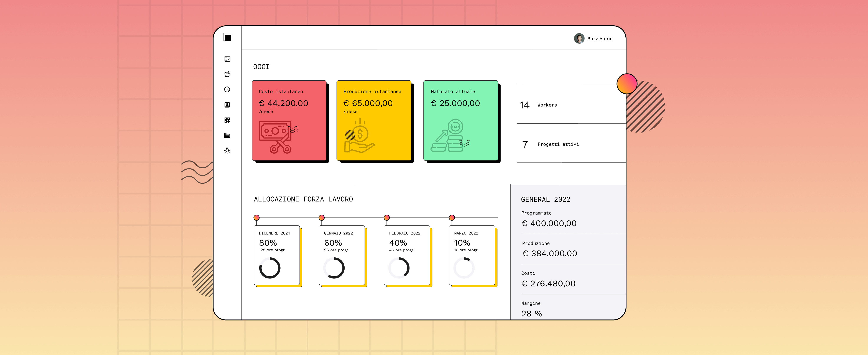
Task: Click the add-widgets grid icon
Action: pos(227,120)
